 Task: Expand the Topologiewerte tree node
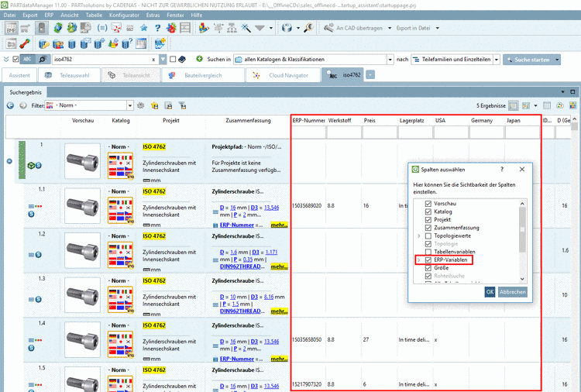pos(418,236)
